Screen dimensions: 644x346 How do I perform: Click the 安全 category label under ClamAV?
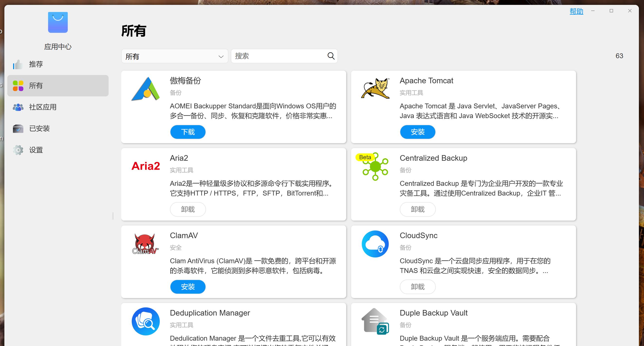tap(176, 248)
